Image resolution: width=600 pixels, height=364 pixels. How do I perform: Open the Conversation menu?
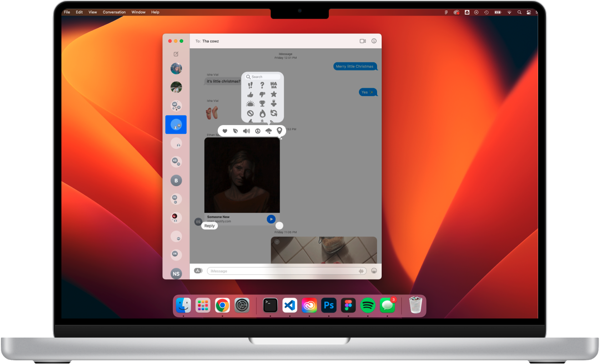coord(114,12)
